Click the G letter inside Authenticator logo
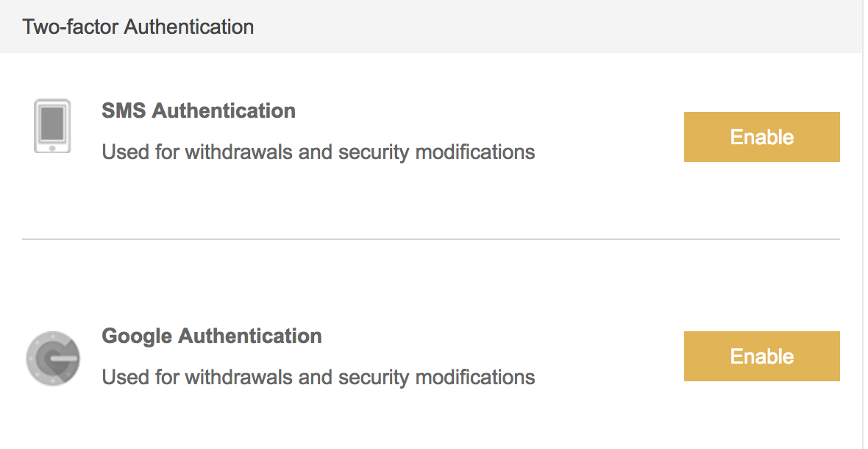The height and width of the screenshot is (449, 868). point(53,358)
